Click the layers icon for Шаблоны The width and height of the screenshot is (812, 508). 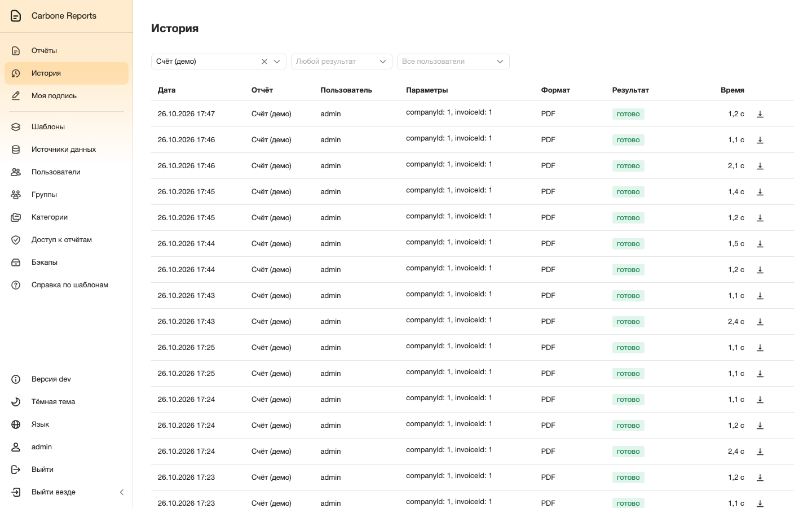pyautogui.click(x=16, y=127)
